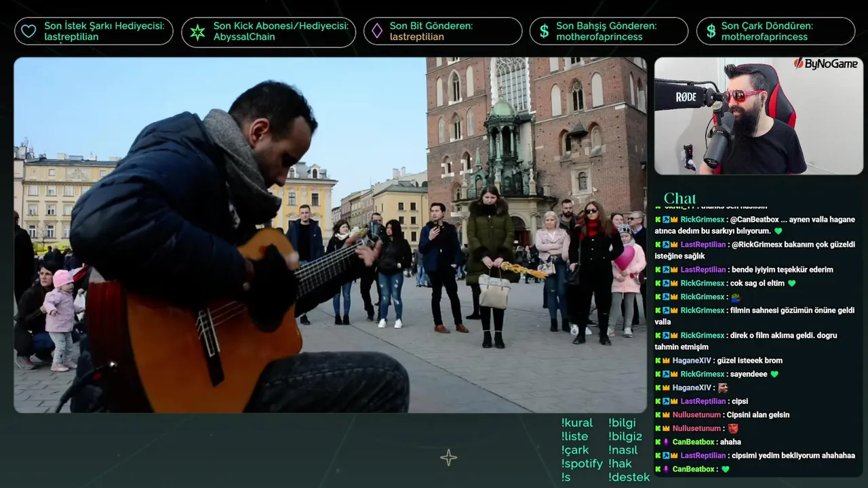Click the red emote in Nullusetunum's emote-only message
The image size is (868, 488).
pyautogui.click(x=732, y=428)
